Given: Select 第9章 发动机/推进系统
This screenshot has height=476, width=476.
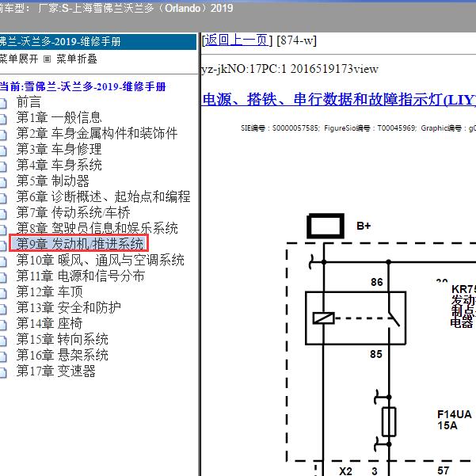Looking at the screenshot, I should tap(79, 244).
